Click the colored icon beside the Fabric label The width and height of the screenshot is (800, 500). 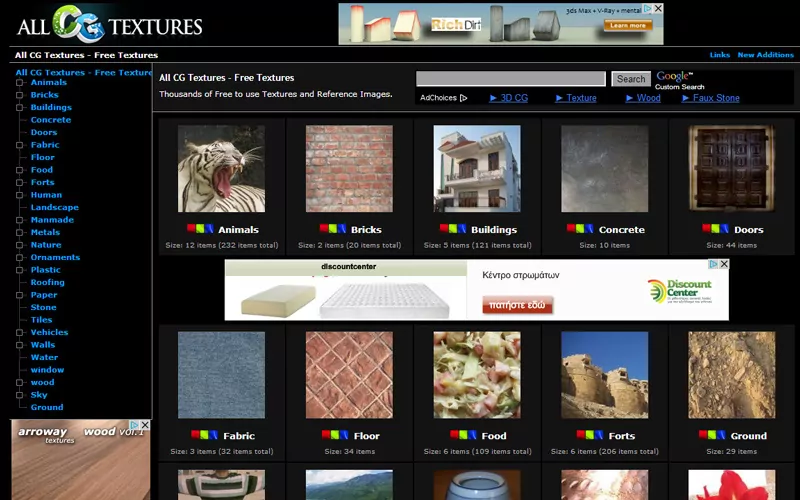click(204, 435)
